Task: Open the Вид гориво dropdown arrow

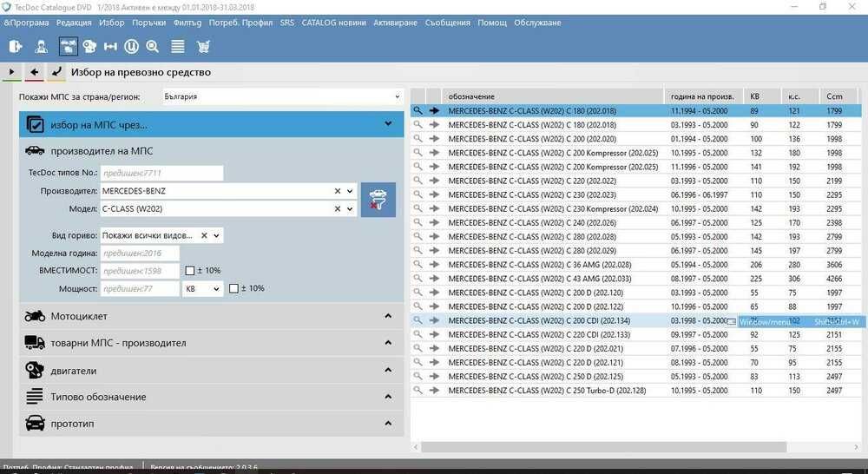Action: point(216,235)
